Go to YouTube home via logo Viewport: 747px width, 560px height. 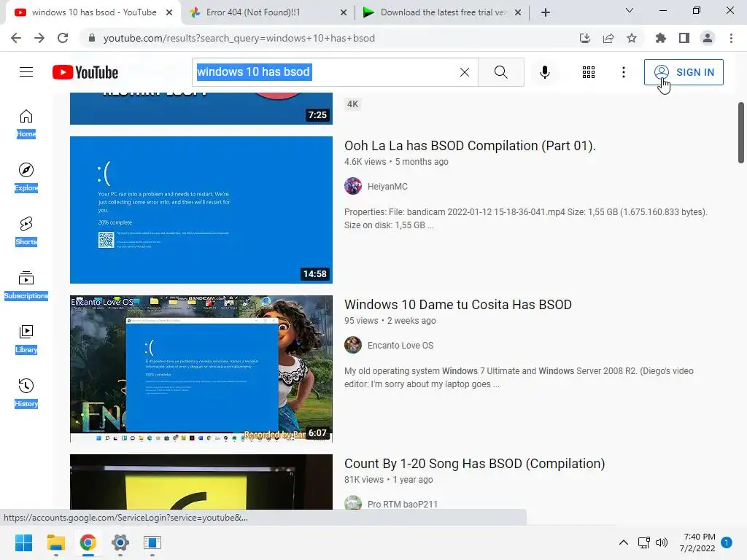(85, 72)
